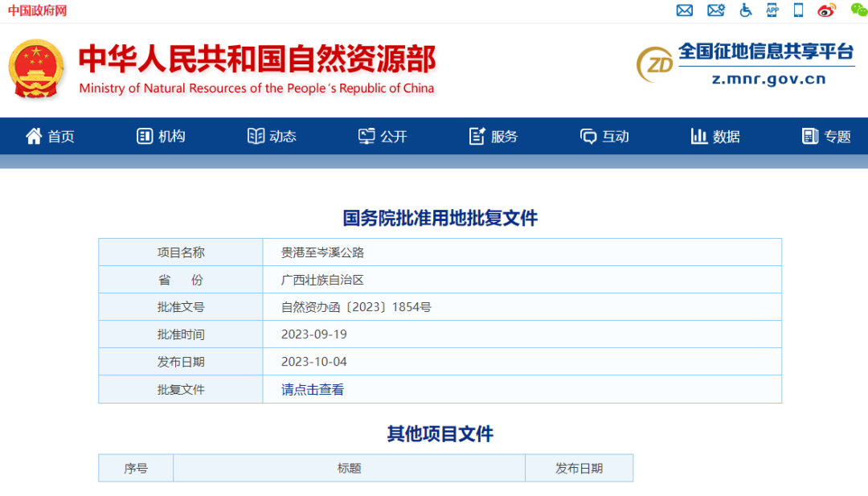Click the national emblem logo
This screenshot has height=496, width=868.
(x=36, y=68)
